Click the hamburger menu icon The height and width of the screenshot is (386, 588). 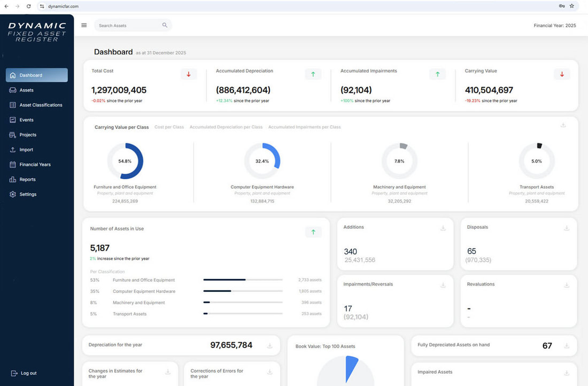point(84,25)
